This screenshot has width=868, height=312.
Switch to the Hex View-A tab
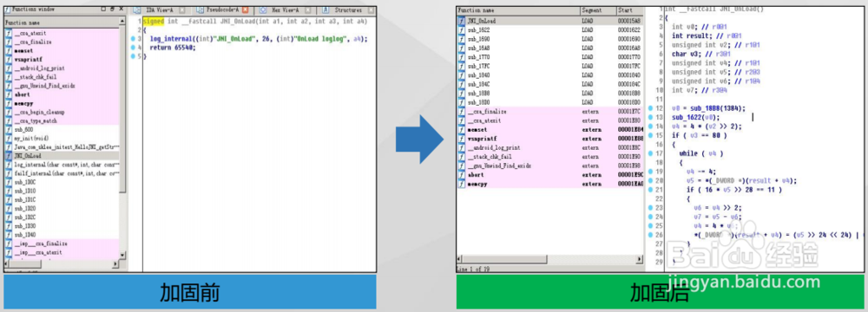[x=285, y=10]
